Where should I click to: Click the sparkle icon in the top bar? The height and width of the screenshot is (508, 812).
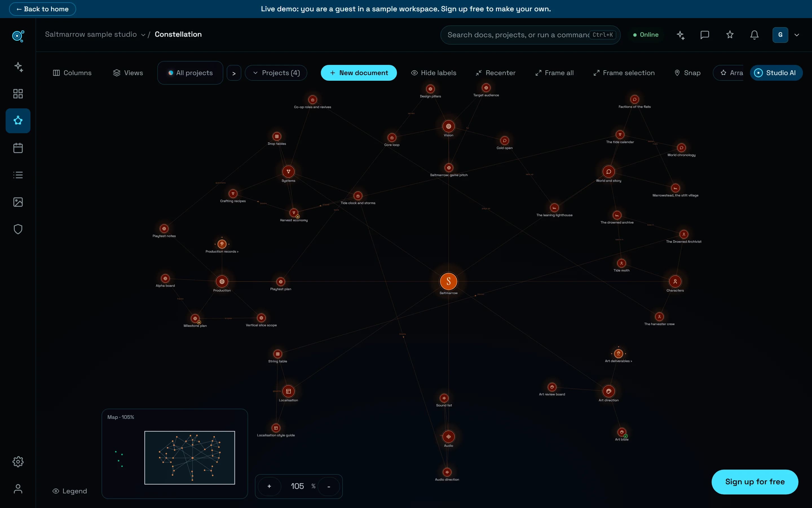[680, 35]
